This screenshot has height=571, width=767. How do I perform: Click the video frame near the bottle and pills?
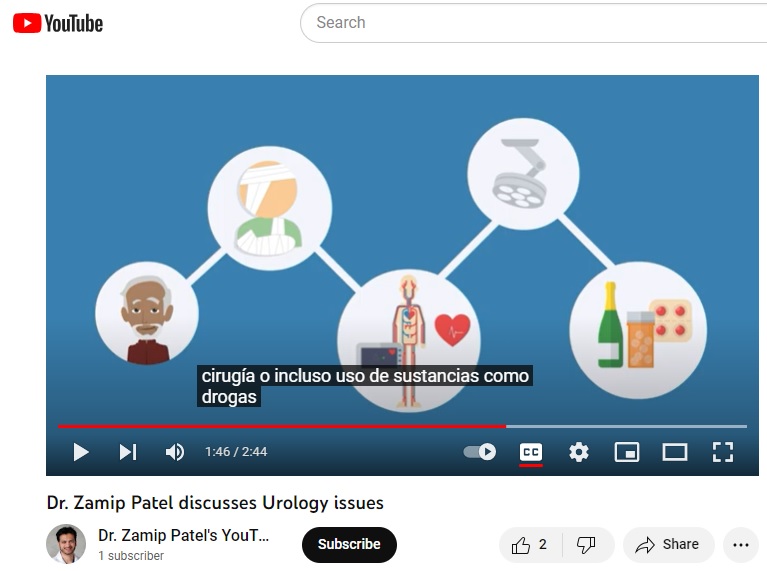(x=638, y=330)
